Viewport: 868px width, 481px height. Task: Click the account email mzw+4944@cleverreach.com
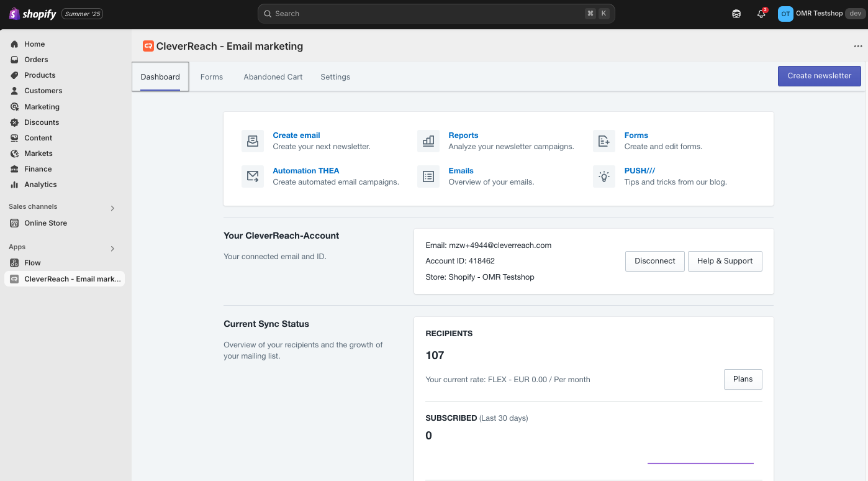click(x=500, y=245)
